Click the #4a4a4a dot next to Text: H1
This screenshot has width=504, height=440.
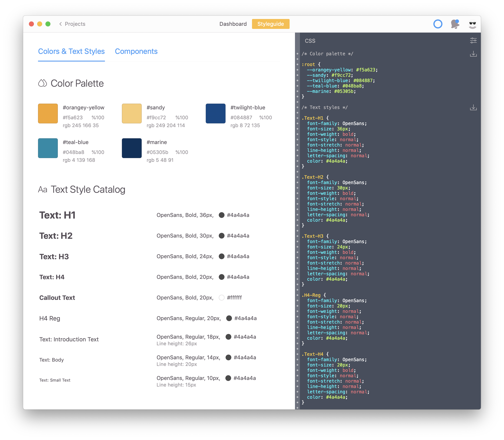click(x=221, y=215)
